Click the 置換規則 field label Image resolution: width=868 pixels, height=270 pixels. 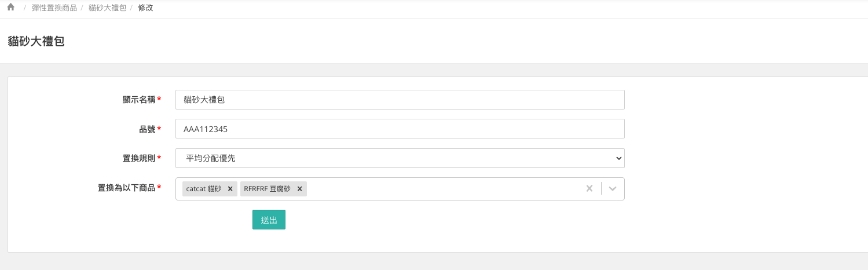pyautogui.click(x=139, y=158)
